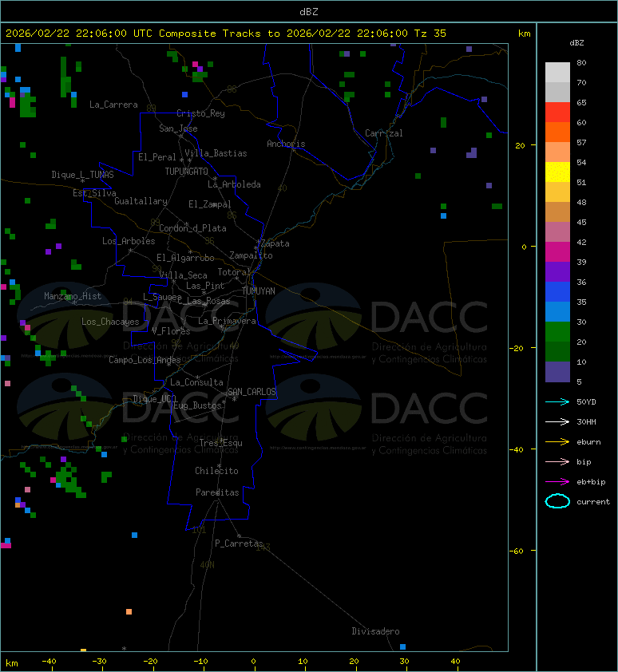
Task: Click the cyan 50YD arrow icon
Action: coord(557,401)
